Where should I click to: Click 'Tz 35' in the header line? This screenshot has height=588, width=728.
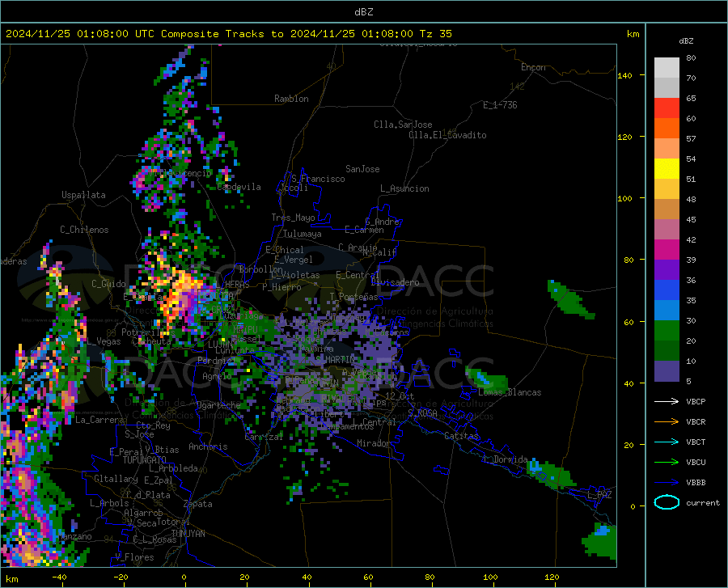point(435,34)
